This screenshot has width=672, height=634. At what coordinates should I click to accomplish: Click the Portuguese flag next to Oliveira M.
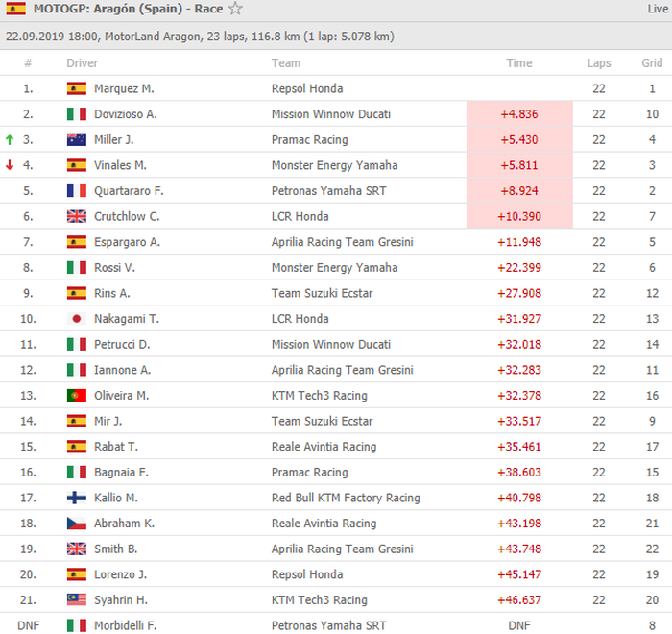[x=77, y=396]
